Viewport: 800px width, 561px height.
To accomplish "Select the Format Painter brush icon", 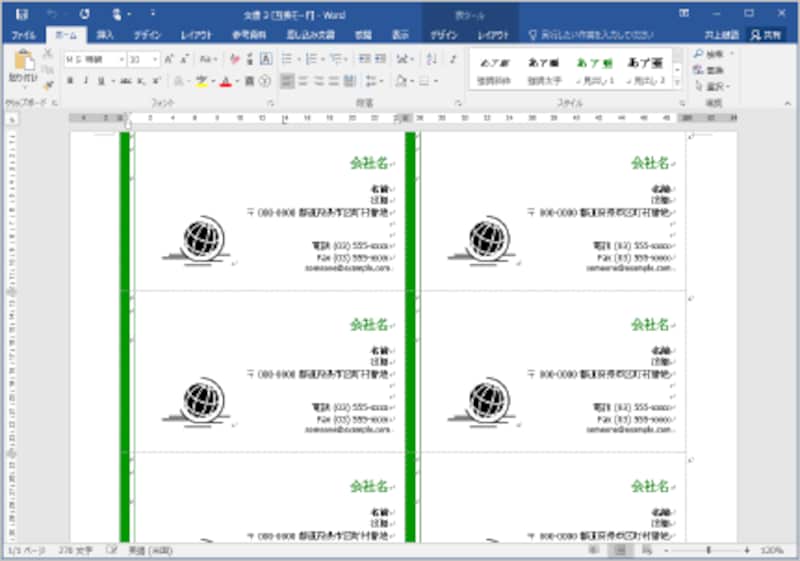I will pos(48,85).
